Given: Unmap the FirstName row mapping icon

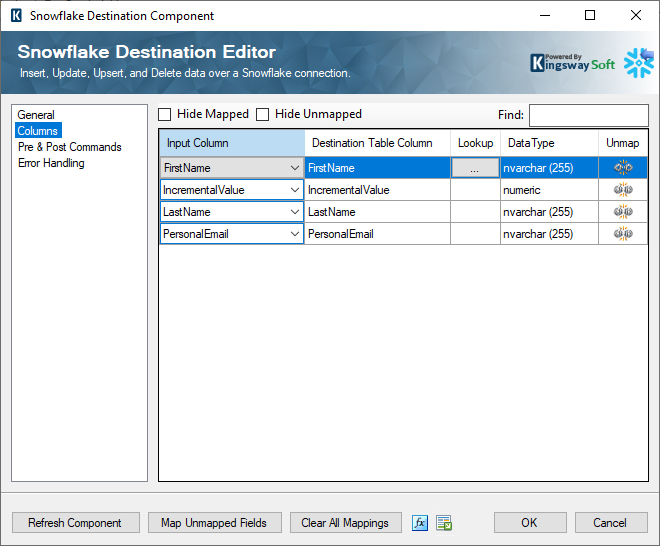Looking at the screenshot, I should coord(623,168).
